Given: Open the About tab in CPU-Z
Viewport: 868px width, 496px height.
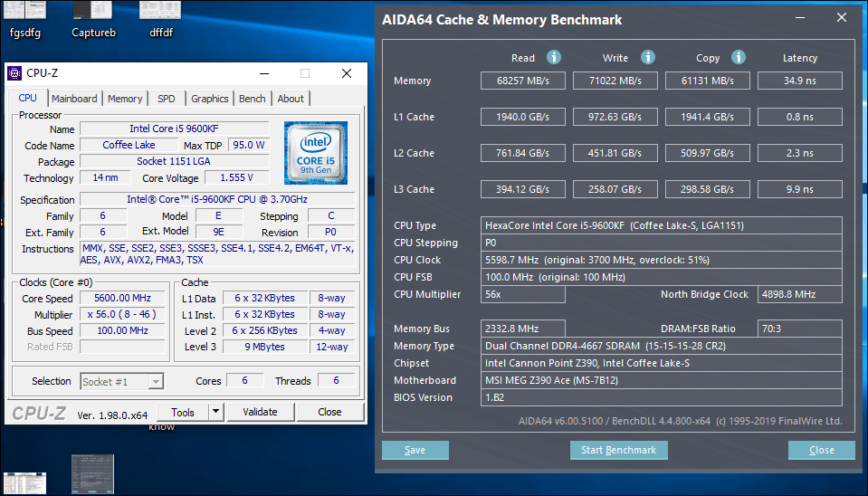Looking at the screenshot, I should (x=291, y=99).
